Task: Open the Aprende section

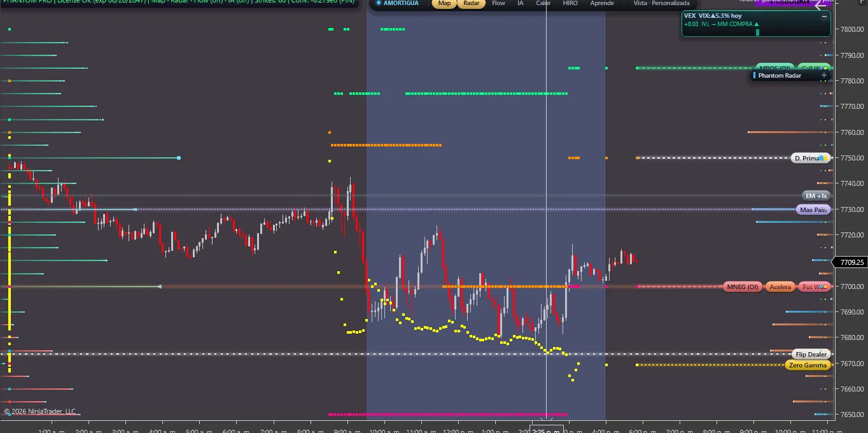Action: click(x=602, y=3)
